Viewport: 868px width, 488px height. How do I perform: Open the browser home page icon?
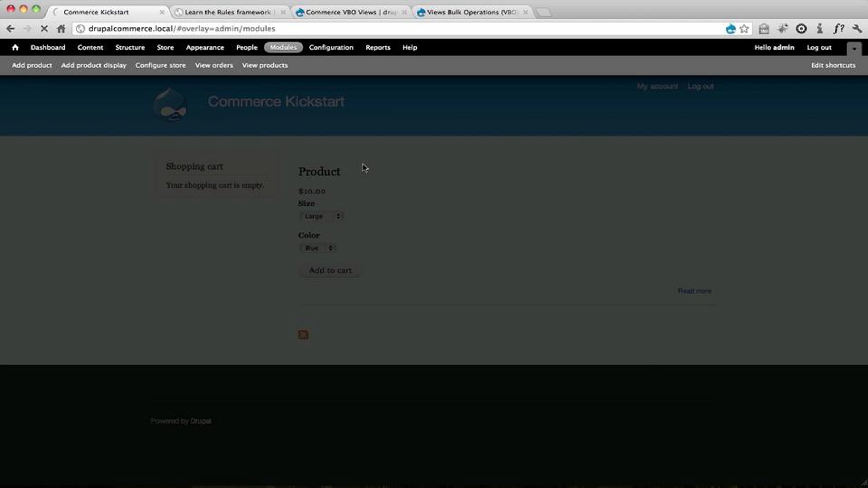click(61, 29)
